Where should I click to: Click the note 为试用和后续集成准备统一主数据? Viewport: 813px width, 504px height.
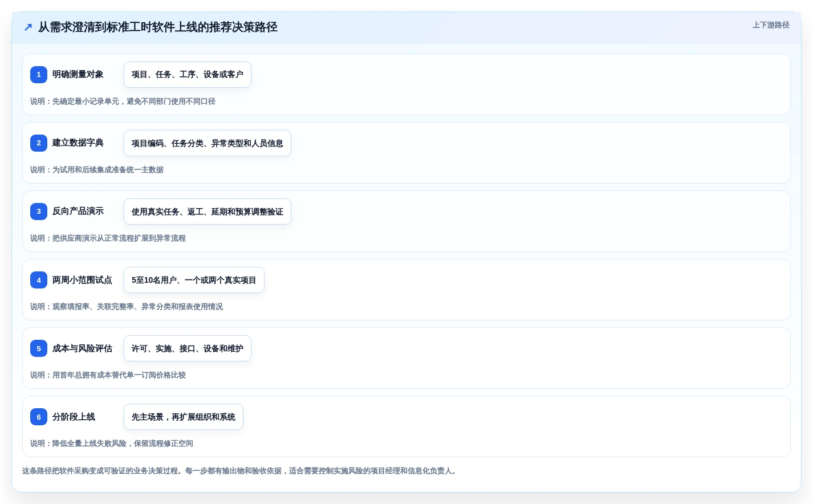pyautogui.click(x=97, y=170)
